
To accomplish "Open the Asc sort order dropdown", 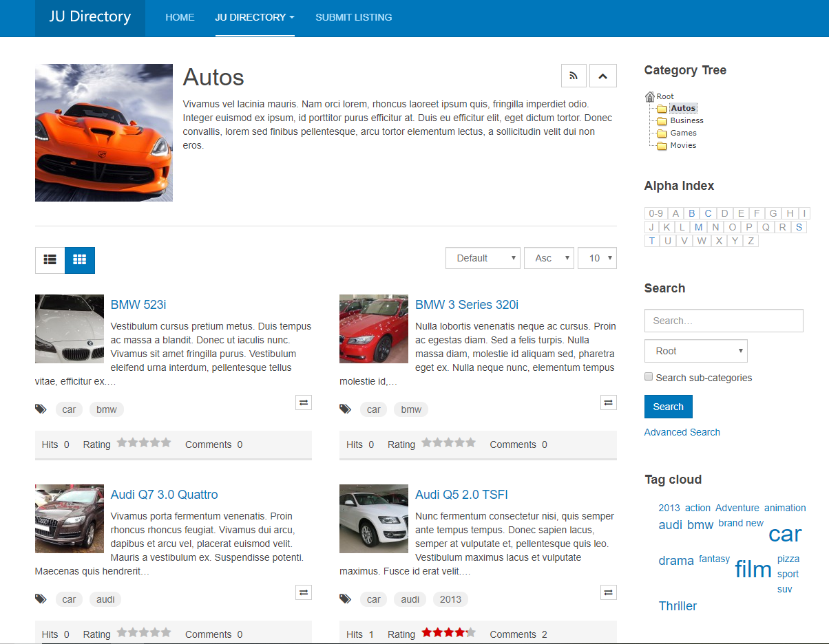I will pyautogui.click(x=549, y=258).
